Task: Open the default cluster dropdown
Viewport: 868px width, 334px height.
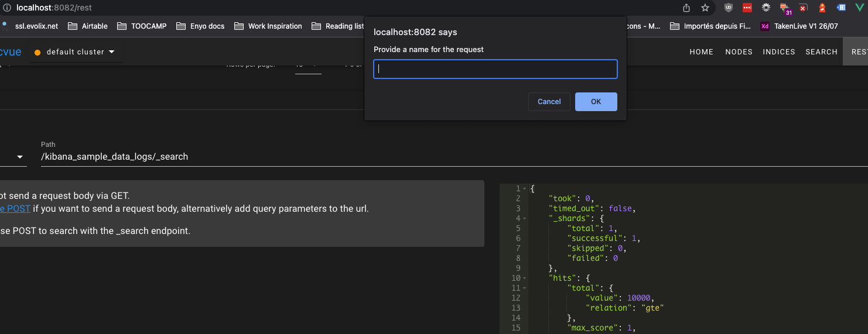Action: point(75,52)
